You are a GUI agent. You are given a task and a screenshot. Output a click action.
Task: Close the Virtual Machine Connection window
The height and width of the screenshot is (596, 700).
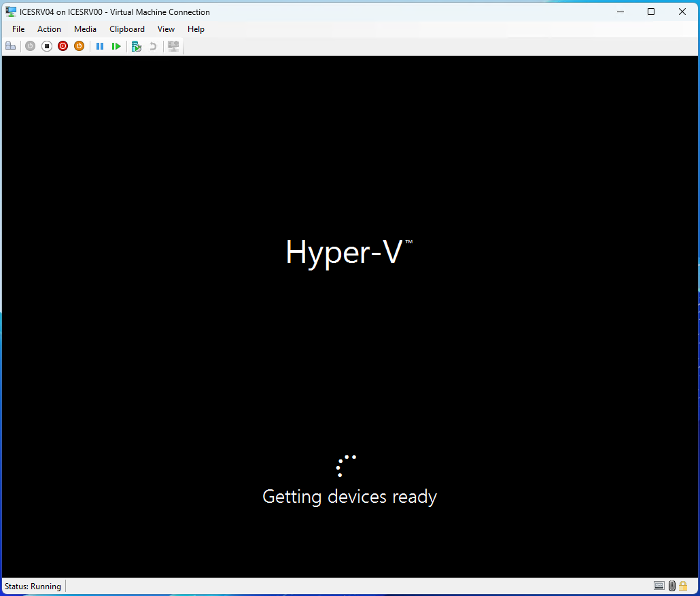[x=682, y=12]
